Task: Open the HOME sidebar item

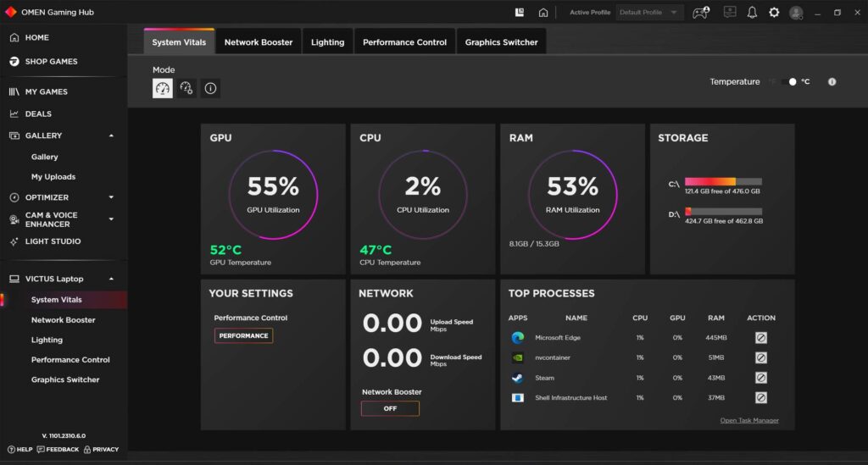Action: pos(36,37)
